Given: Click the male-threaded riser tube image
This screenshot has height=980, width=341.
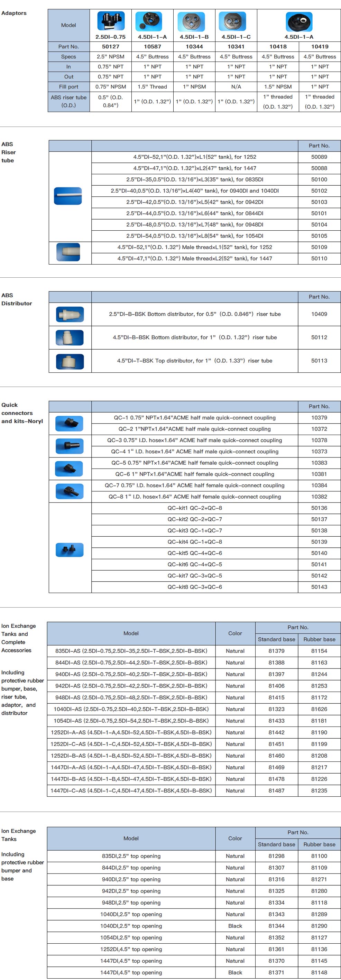Looking at the screenshot, I should click(68, 252).
